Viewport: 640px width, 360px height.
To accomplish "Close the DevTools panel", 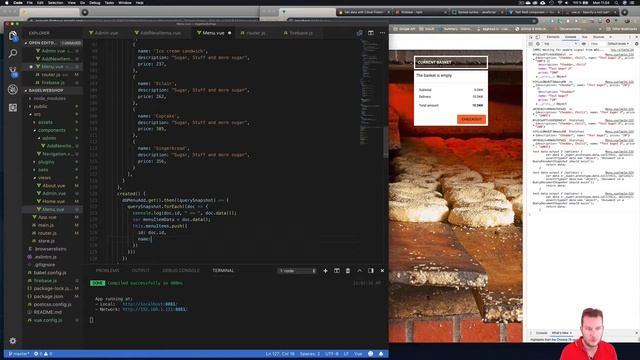I will pos(636,37).
